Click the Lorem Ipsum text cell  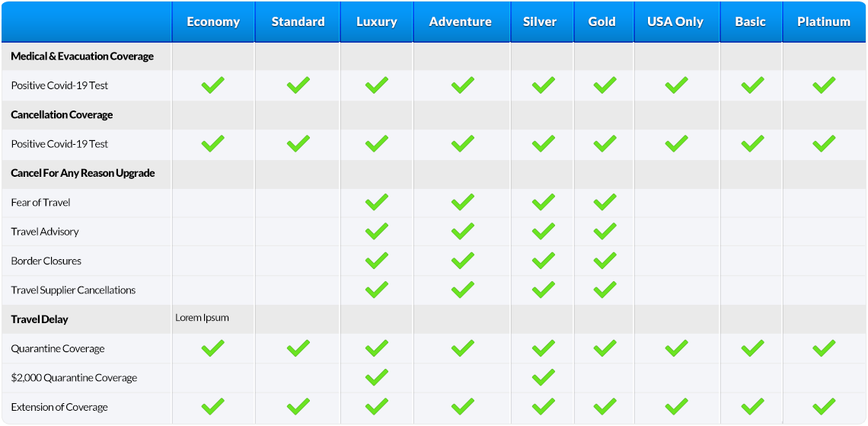pos(202,318)
